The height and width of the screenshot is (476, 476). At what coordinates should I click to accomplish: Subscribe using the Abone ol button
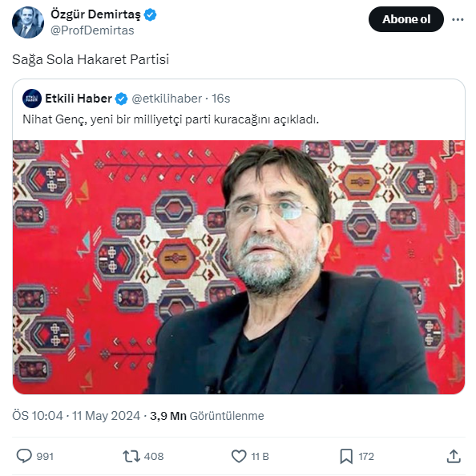pyautogui.click(x=405, y=19)
